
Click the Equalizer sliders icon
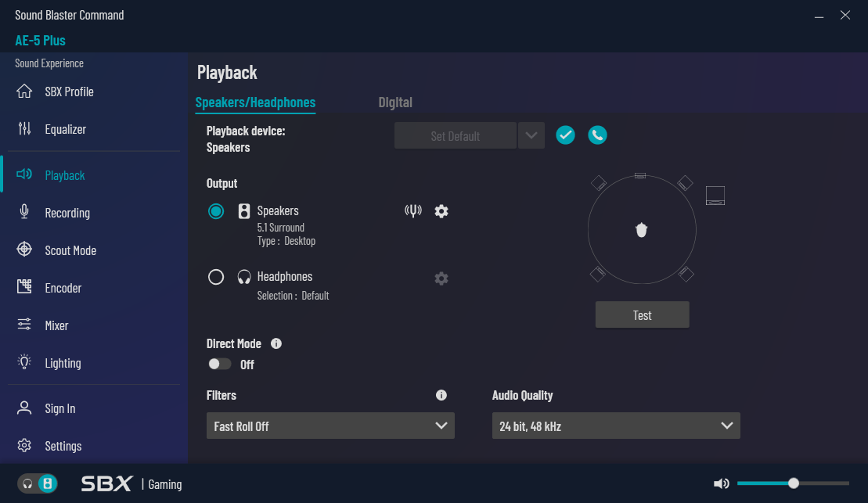point(24,128)
